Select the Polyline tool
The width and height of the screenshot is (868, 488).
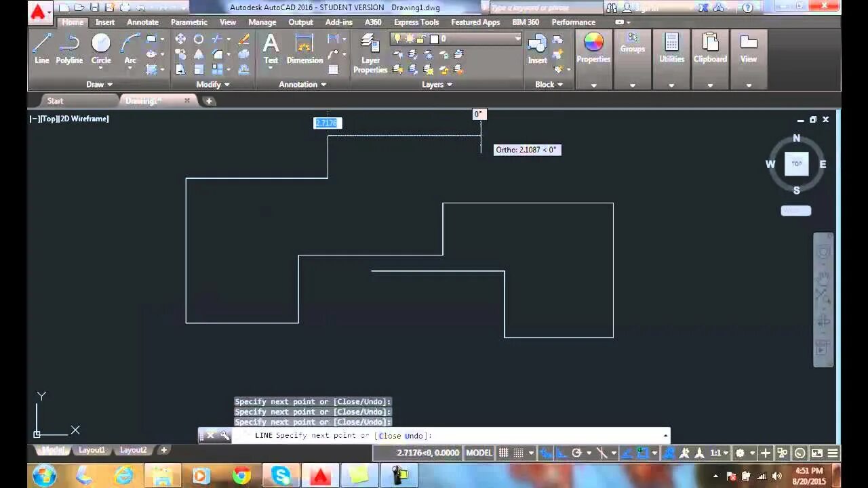pyautogui.click(x=69, y=49)
